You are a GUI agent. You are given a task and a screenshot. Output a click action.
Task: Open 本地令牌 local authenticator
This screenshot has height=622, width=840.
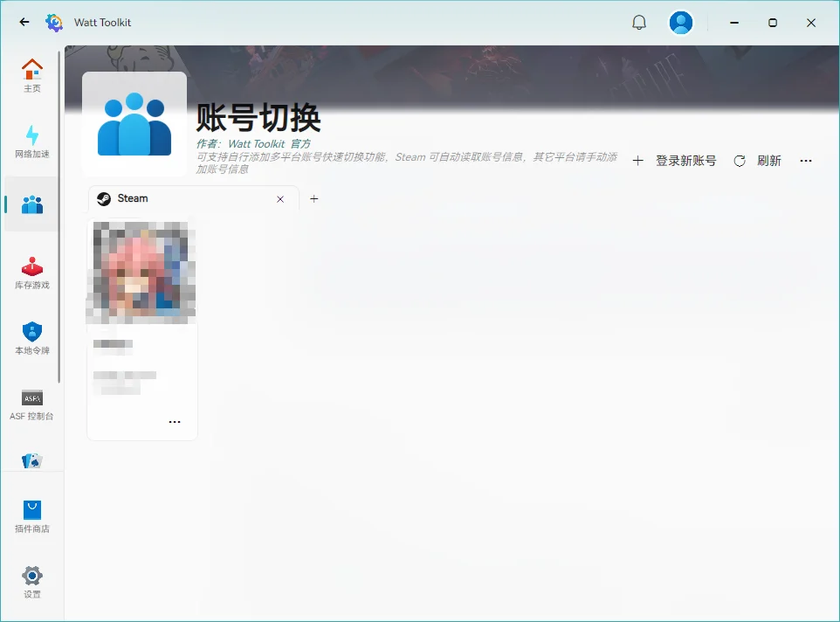coord(32,338)
